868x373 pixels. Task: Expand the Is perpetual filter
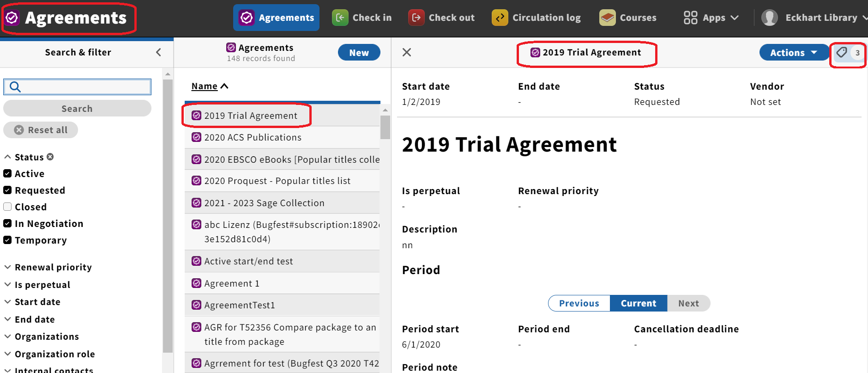(37, 285)
